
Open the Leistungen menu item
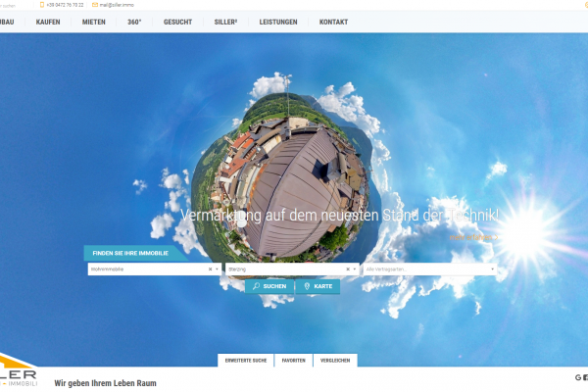(x=278, y=21)
